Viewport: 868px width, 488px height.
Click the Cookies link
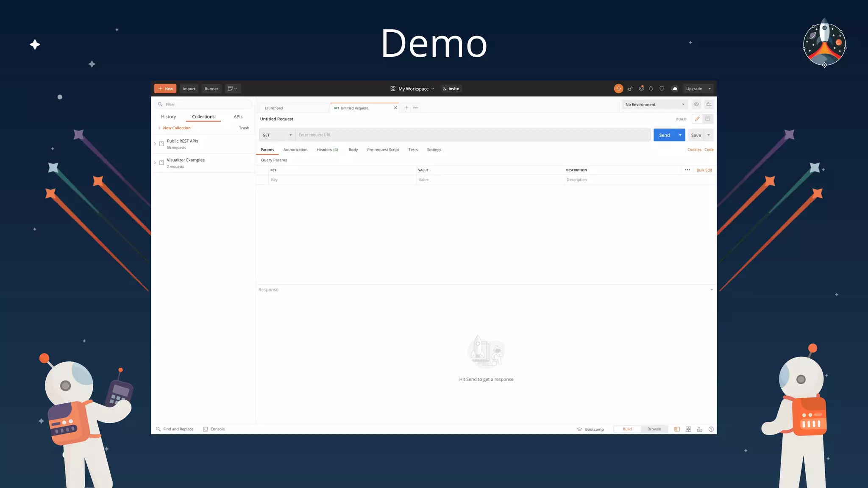pyautogui.click(x=694, y=150)
